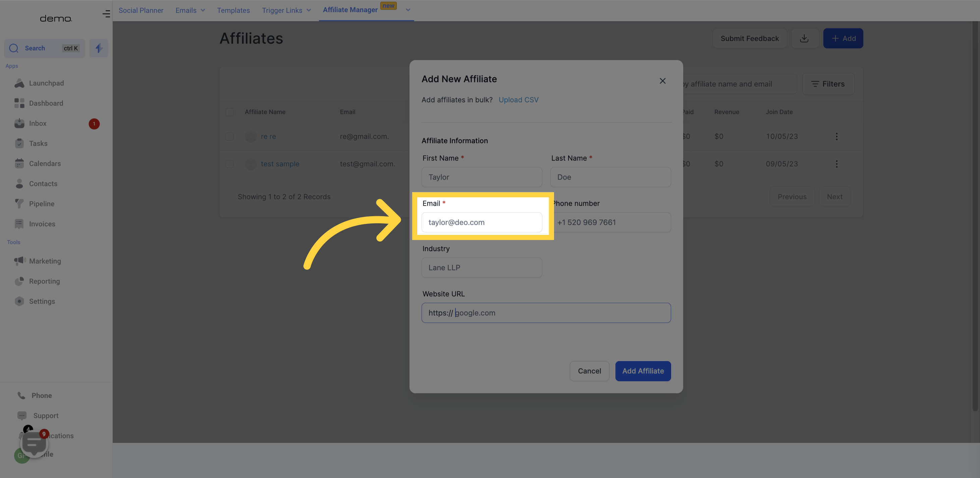Click the Last Name input field

point(610,177)
